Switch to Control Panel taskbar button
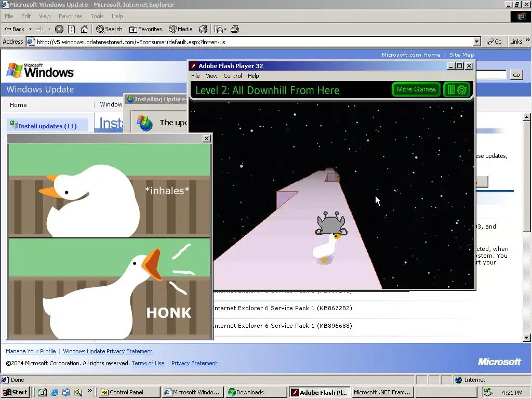Image resolution: width=532 pixels, height=399 pixels. pos(129,392)
